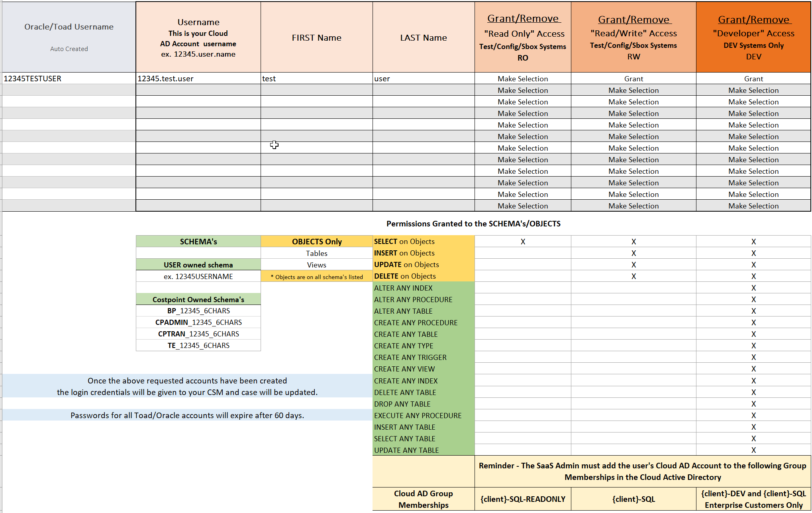This screenshot has height=513, width=812.
Task: Click Grant/Remove Read Only Access header
Action: 522,37
